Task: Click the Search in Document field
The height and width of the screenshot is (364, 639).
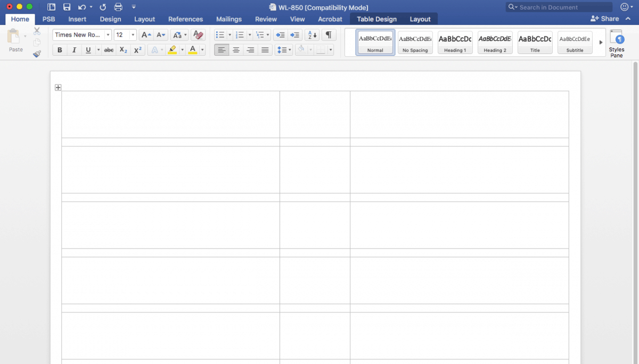Action: tap(558, 7)
